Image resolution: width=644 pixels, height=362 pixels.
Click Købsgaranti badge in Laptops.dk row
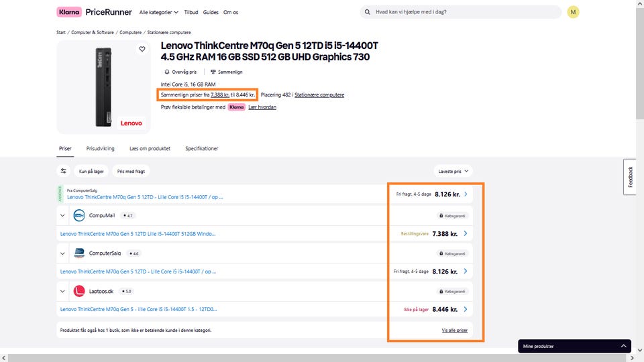tap(452, 292)
